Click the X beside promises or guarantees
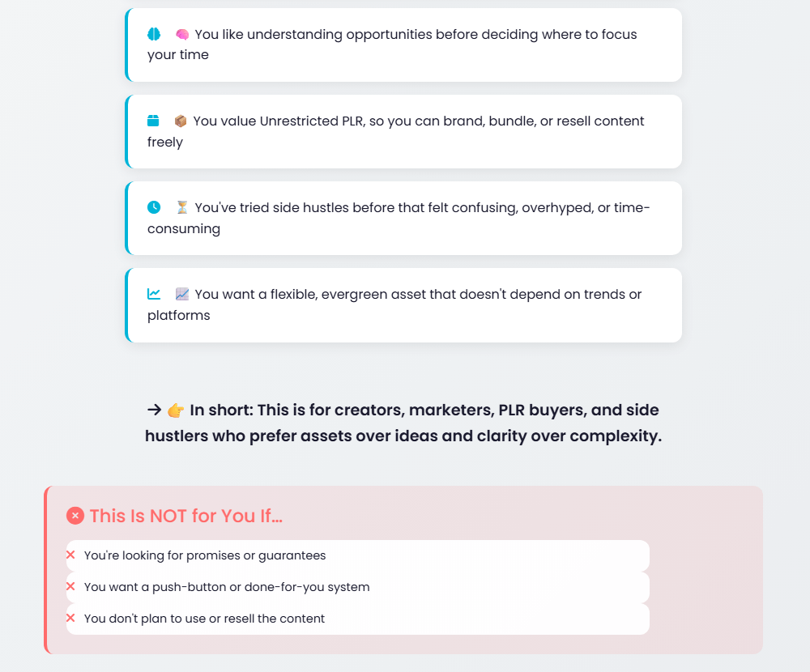Image resolution: width=810 pixels, height=672 pixels. (x=71, y=555)
